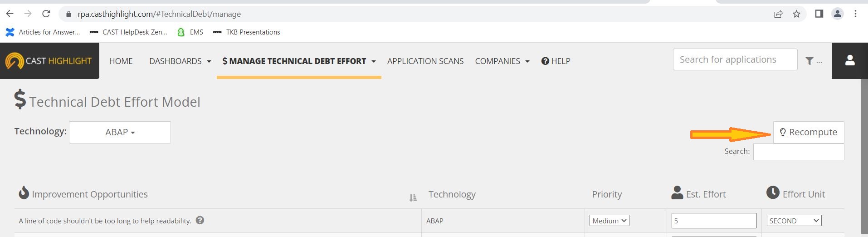Click the CAST Highlight logo

coord(49,61)
